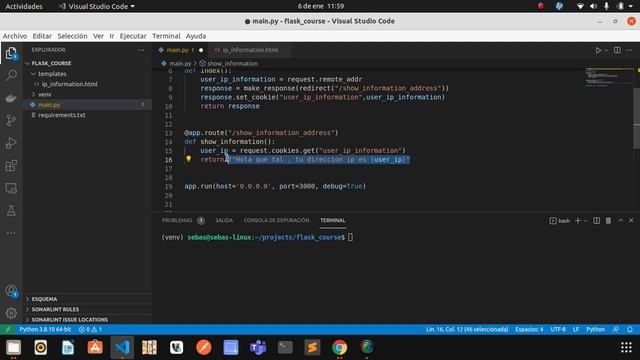Open the notifications bell in status bar

tap(630, 329)
